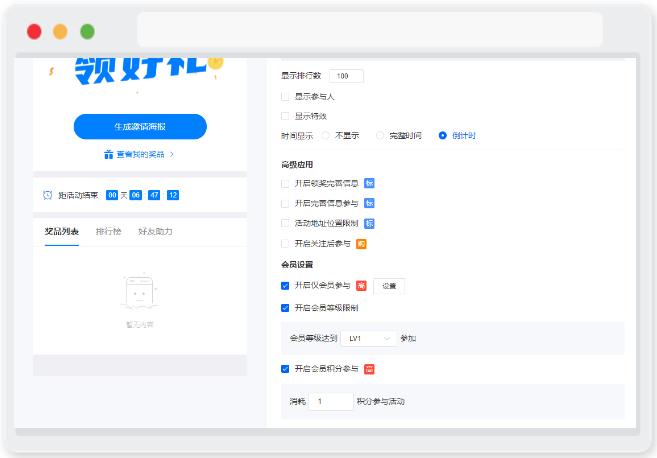Click the 高级应用 section heading

pos(297,165)
